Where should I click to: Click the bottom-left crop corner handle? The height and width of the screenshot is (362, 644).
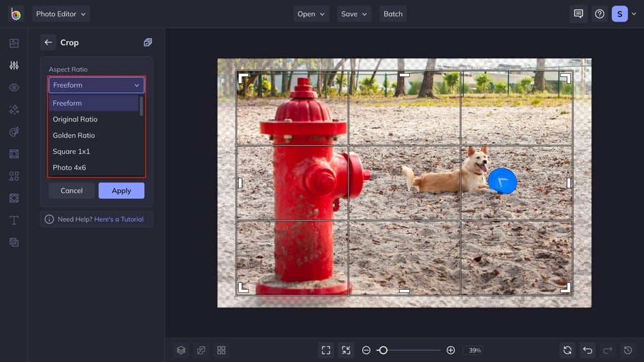point(243,288)
